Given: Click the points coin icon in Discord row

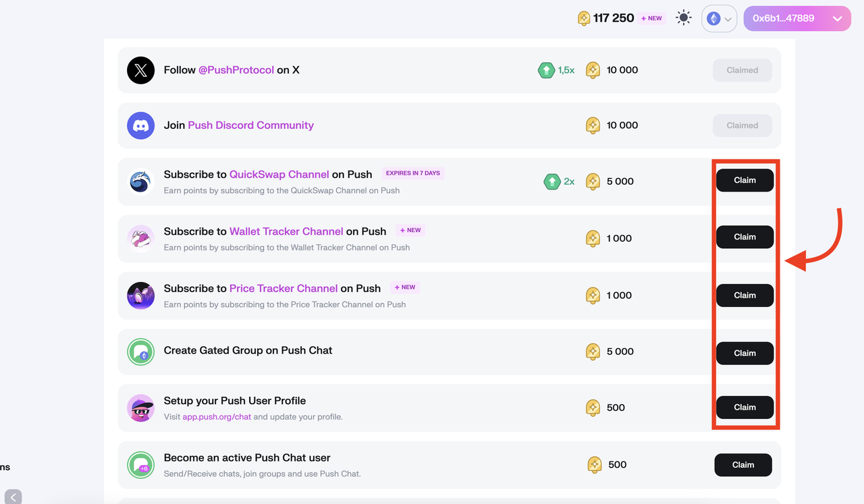Looking at the screenshot, I should point(593,125).
